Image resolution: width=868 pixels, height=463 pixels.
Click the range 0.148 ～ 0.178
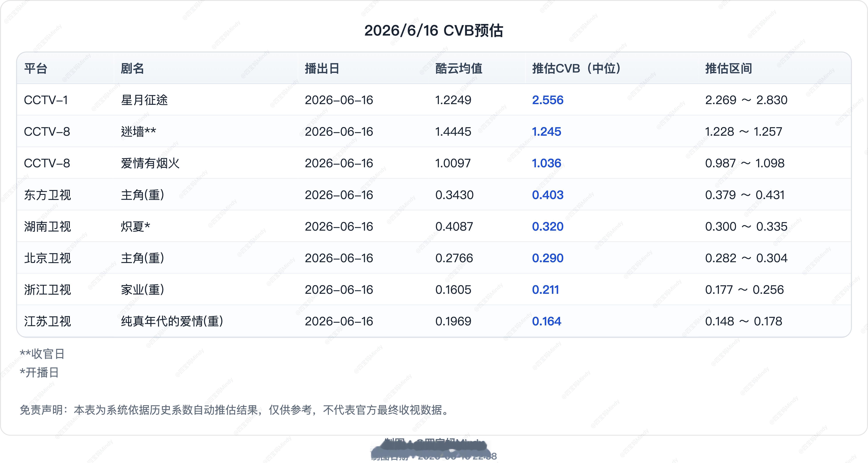744,322
